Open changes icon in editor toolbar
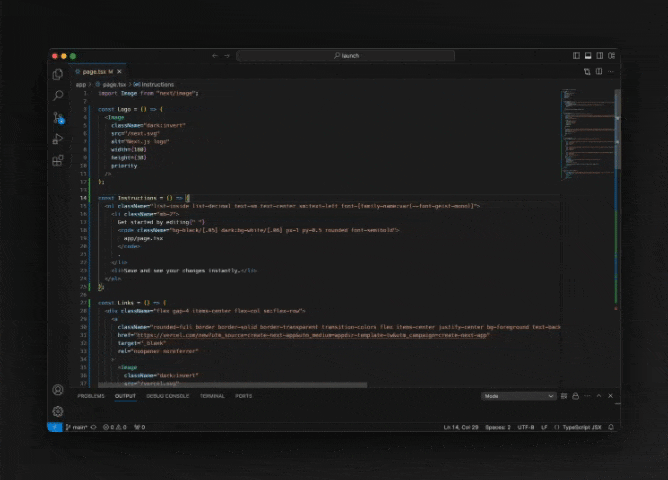 coord(587,72)
